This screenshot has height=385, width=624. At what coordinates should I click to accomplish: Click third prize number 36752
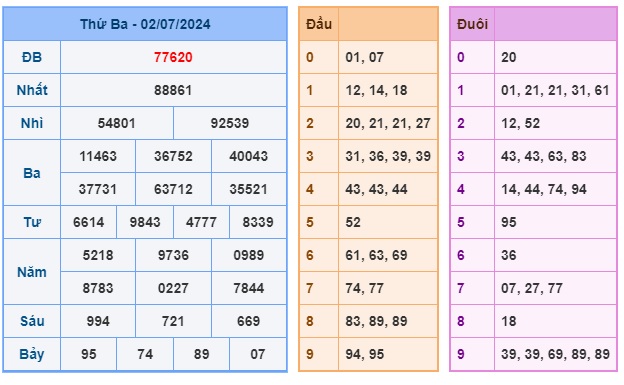tap(173, 156)
